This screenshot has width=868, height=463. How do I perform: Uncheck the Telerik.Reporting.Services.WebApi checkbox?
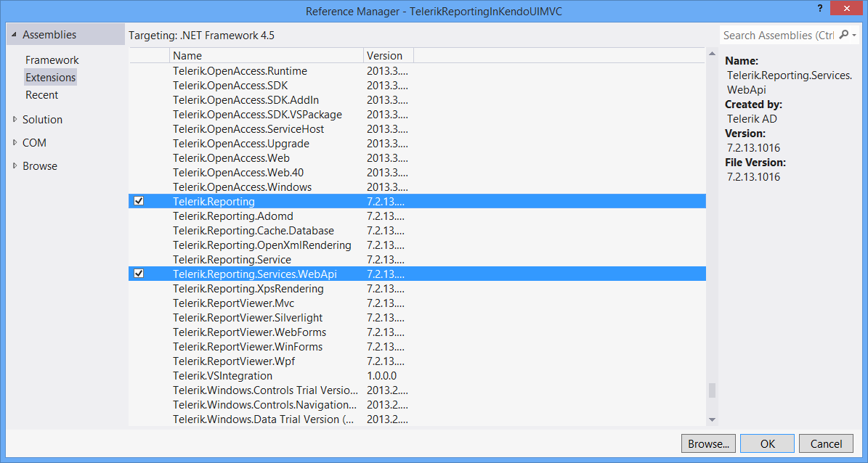(139, 274)
